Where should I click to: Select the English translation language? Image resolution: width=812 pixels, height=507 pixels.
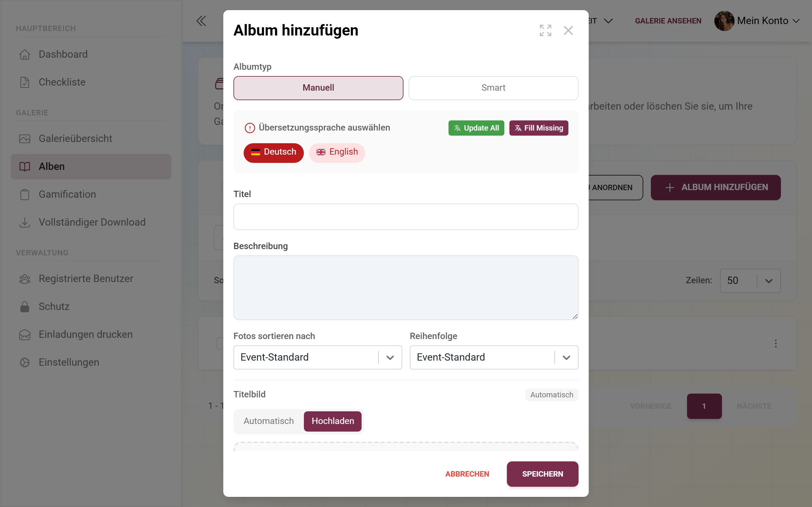337,152
